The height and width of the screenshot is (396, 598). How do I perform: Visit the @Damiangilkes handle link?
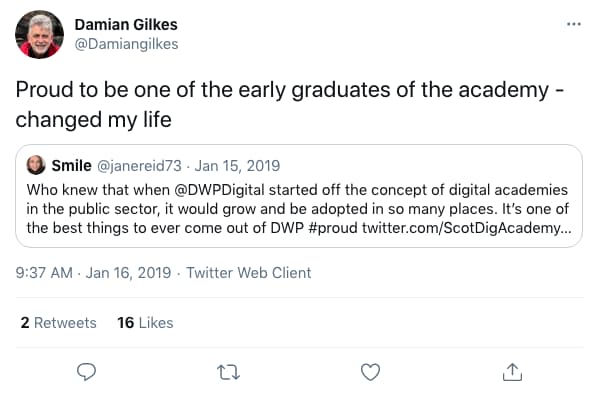126,44
